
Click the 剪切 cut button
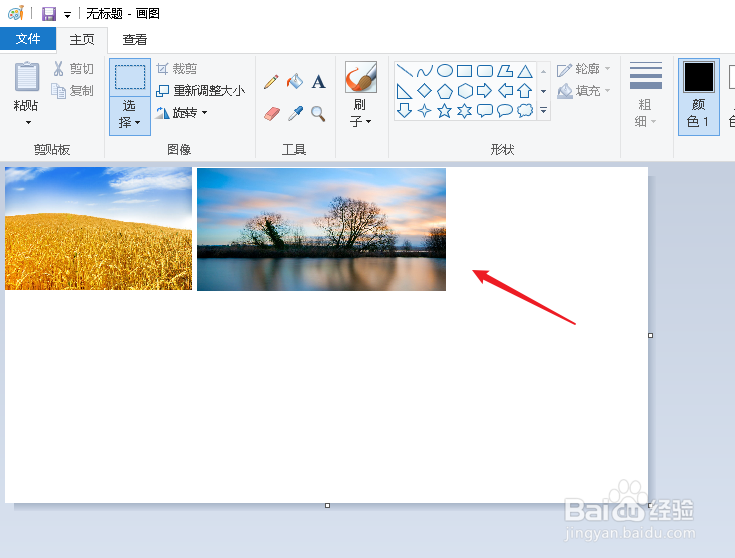click(73, 69)
